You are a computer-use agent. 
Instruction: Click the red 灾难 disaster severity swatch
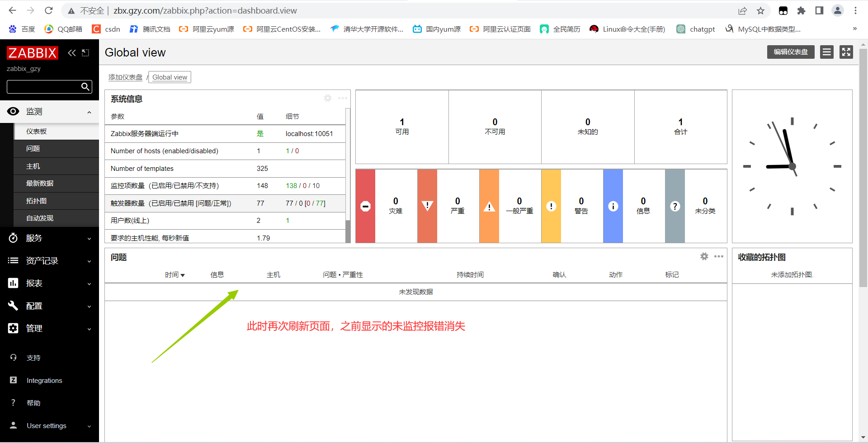365,206
